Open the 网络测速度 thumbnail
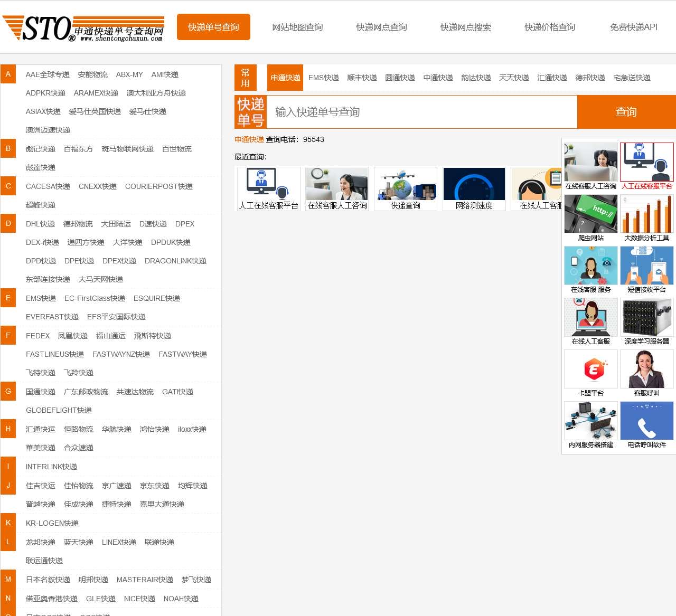The width and height of the screenshot is (676, 616). point(474,189)
